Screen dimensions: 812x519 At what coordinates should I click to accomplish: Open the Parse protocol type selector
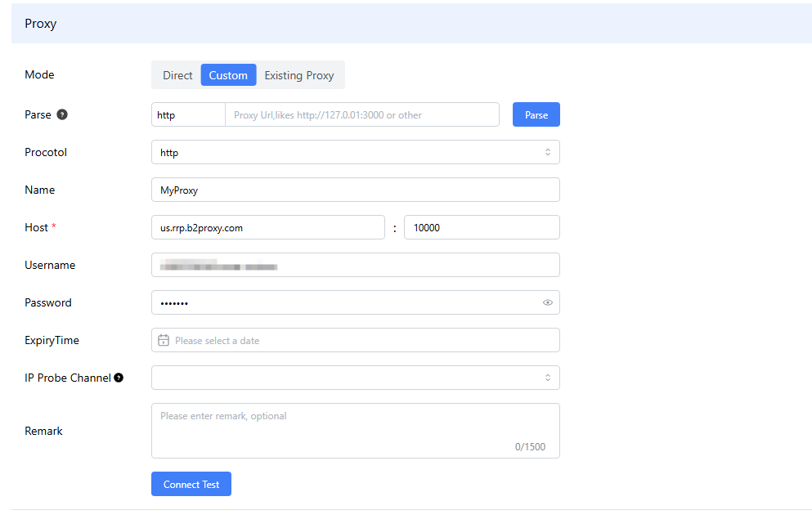click(188, 114)
